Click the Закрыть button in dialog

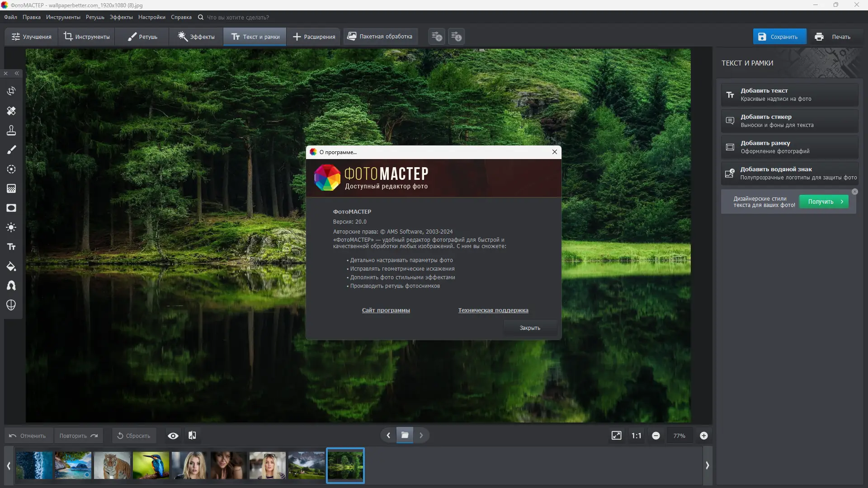(x=529, y=328)
